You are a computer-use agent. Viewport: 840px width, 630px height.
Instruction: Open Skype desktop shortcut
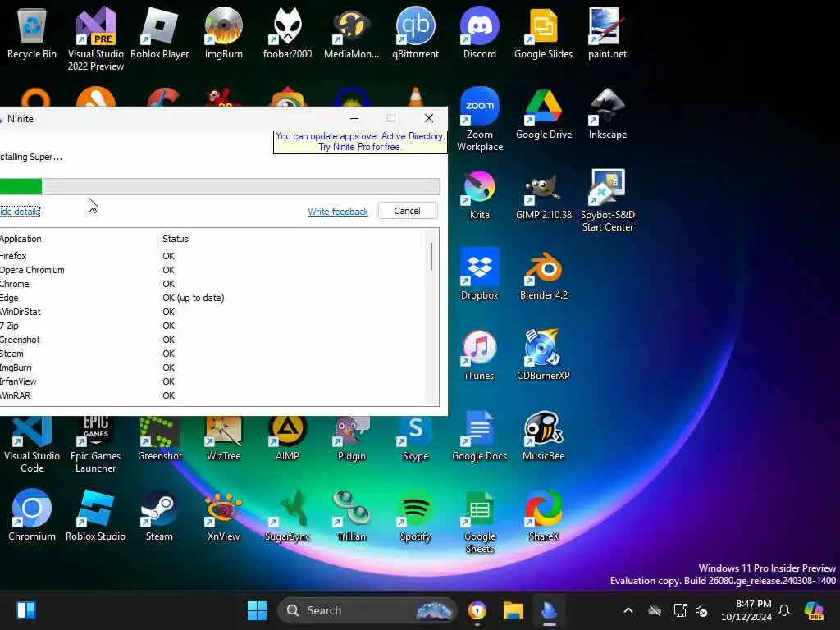click(415, 438)
